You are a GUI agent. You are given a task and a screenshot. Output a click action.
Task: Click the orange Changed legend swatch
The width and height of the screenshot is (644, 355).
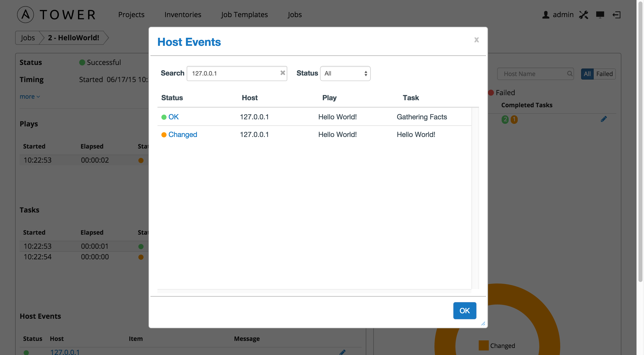click(484, 345)
